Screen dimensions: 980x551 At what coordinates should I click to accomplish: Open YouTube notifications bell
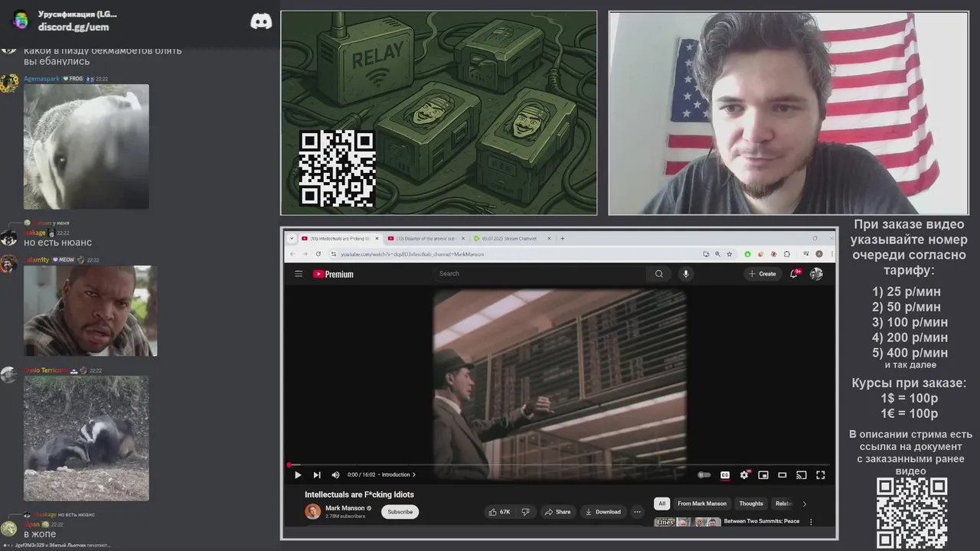(x=795, y=273)
